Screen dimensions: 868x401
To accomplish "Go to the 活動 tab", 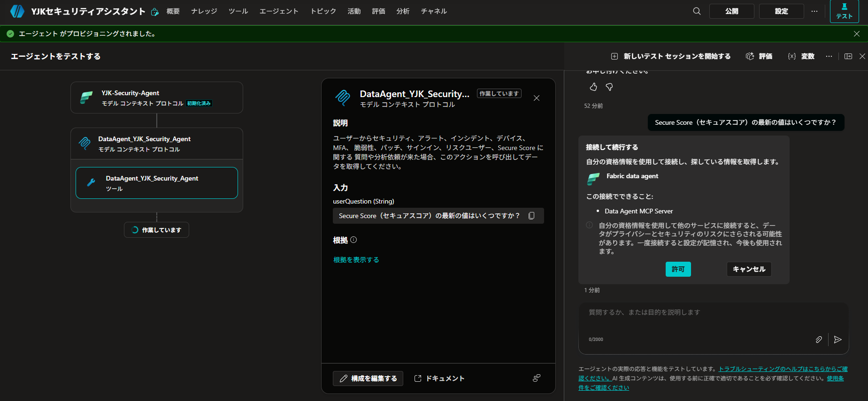I will [354, 11].
